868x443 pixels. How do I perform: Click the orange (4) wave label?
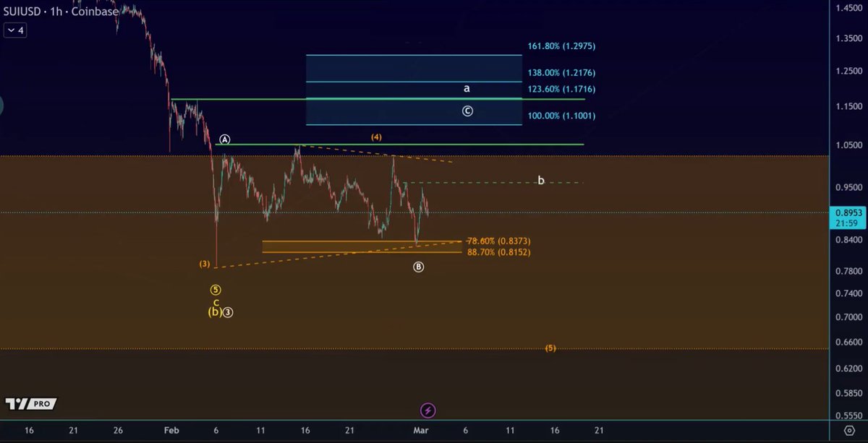coord(376,137)
